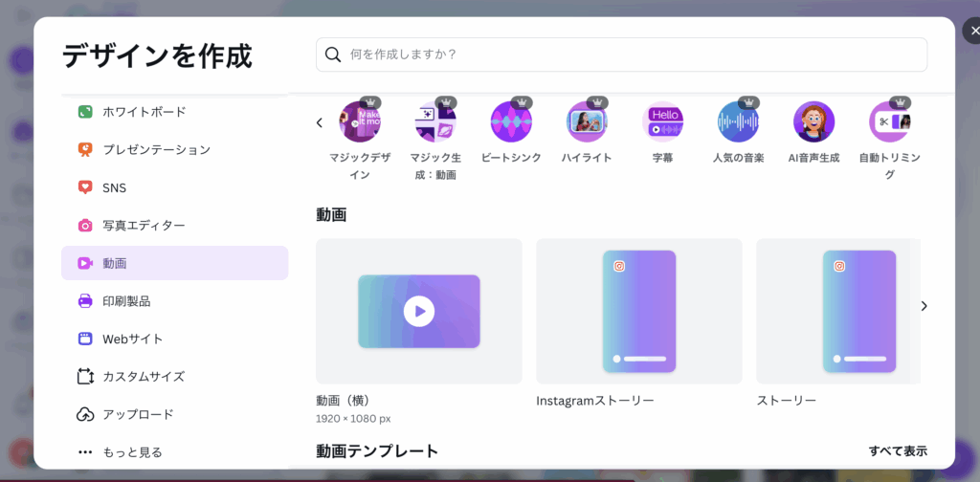This screenshot has height=482, width=980.
Task: Choose the 字幕 captions icon
Action: coord(662,122)
